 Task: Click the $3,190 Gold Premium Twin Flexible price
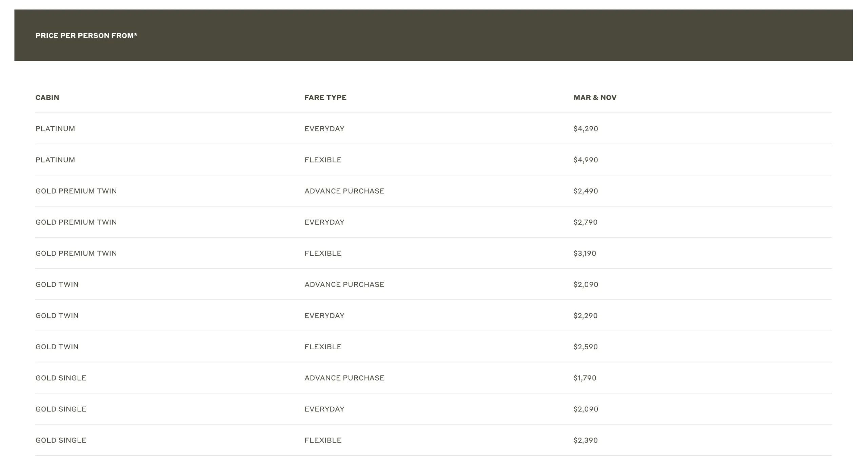tap(585, 254)
